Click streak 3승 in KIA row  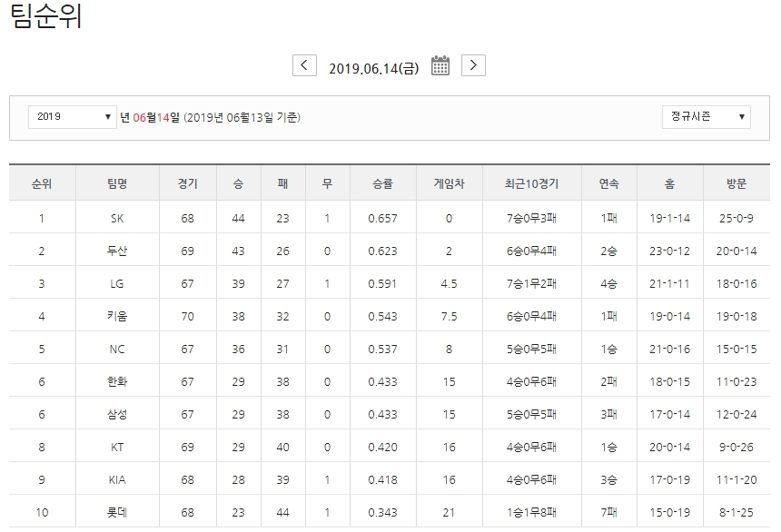tap(608, 480)
